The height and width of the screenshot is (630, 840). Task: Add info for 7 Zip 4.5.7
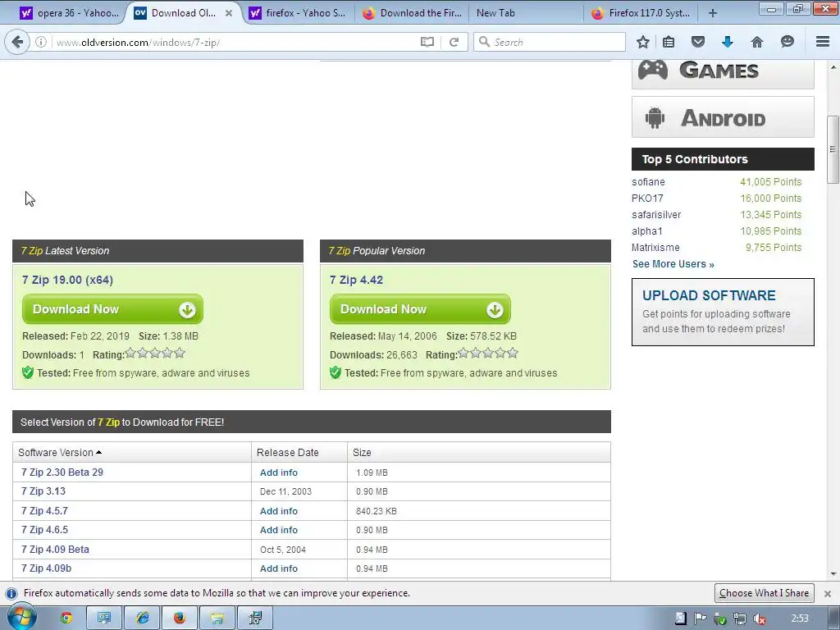279,511
